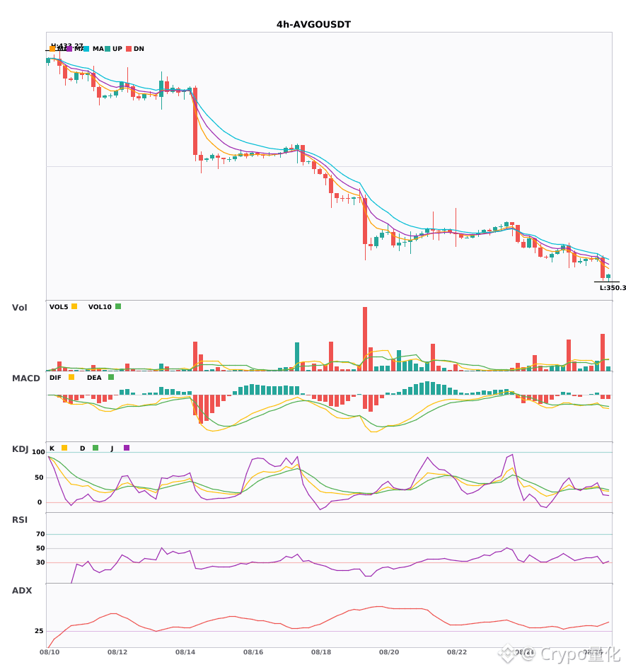Click the 08/14 date label

[185, 652]
